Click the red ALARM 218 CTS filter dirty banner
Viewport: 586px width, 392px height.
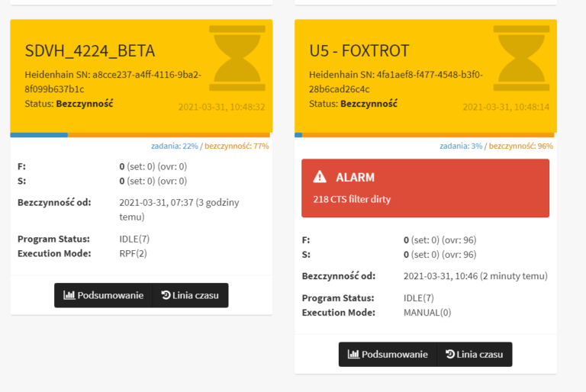pos(425,188)
